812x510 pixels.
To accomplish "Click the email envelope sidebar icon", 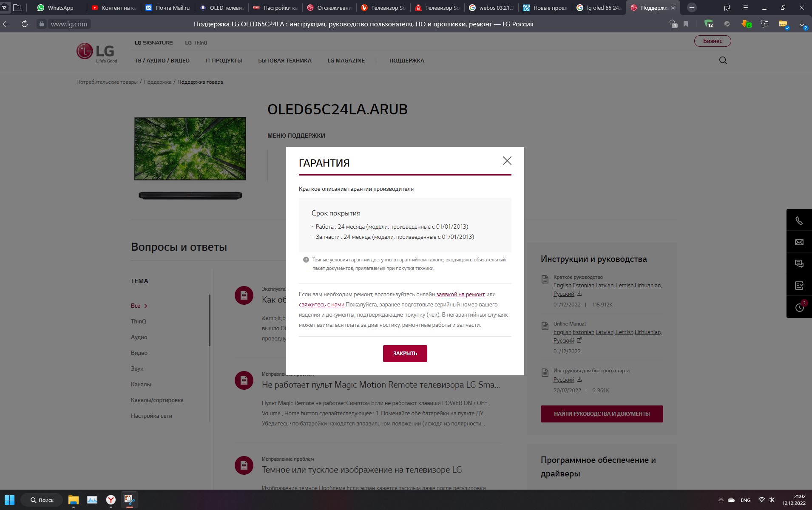I will pyautogui.click(x=799, y=242).
